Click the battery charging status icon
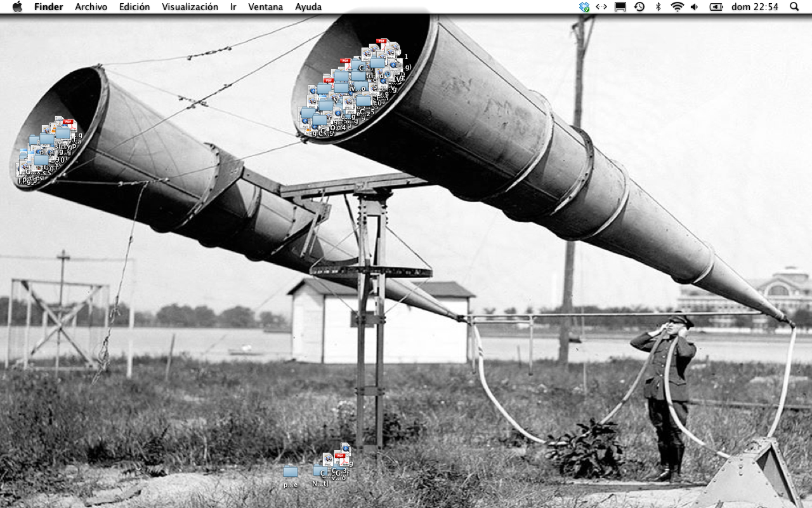This screenshot has height=508, width=812. pos(716,7)
